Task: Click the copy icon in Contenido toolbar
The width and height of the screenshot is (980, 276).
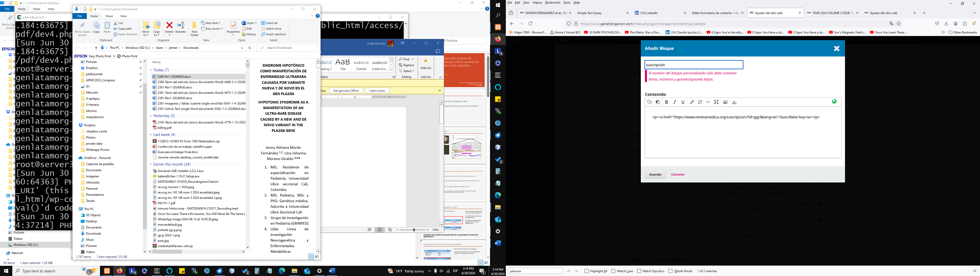Action: [650, 102]
